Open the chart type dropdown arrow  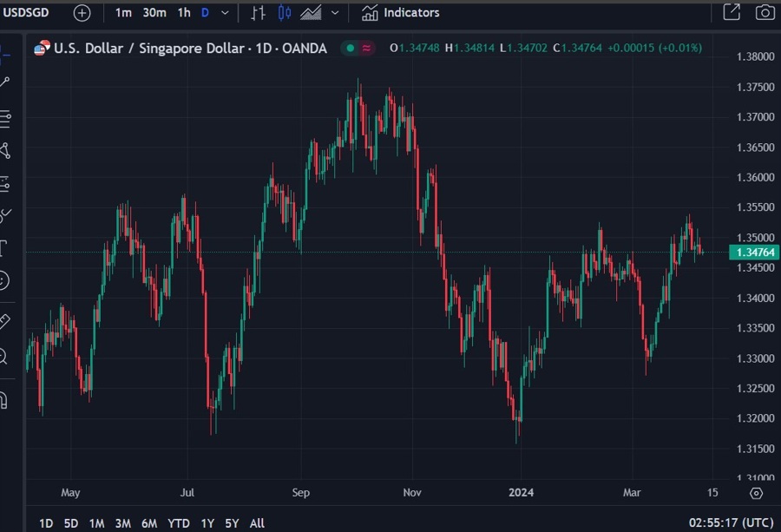pos(335,13)
